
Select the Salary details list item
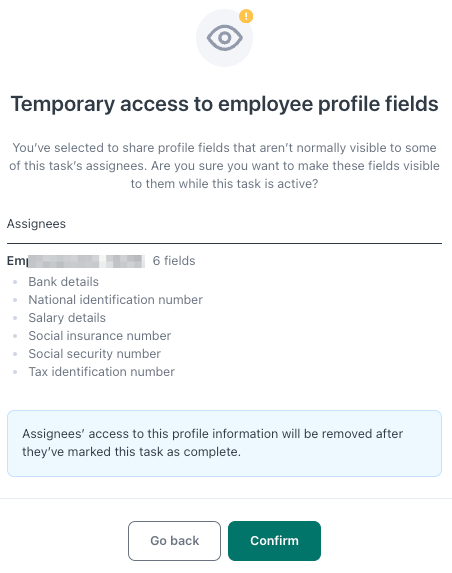point(67,318)
